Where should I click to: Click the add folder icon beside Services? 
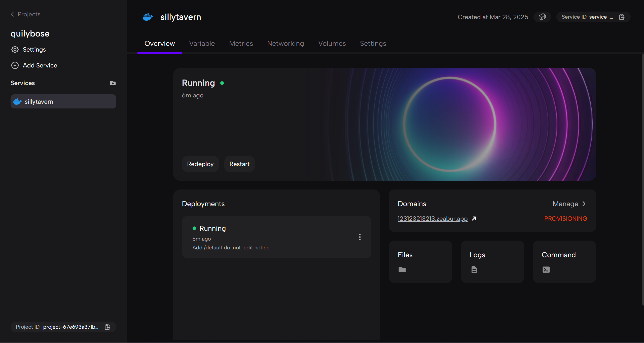tap(113, 83)
